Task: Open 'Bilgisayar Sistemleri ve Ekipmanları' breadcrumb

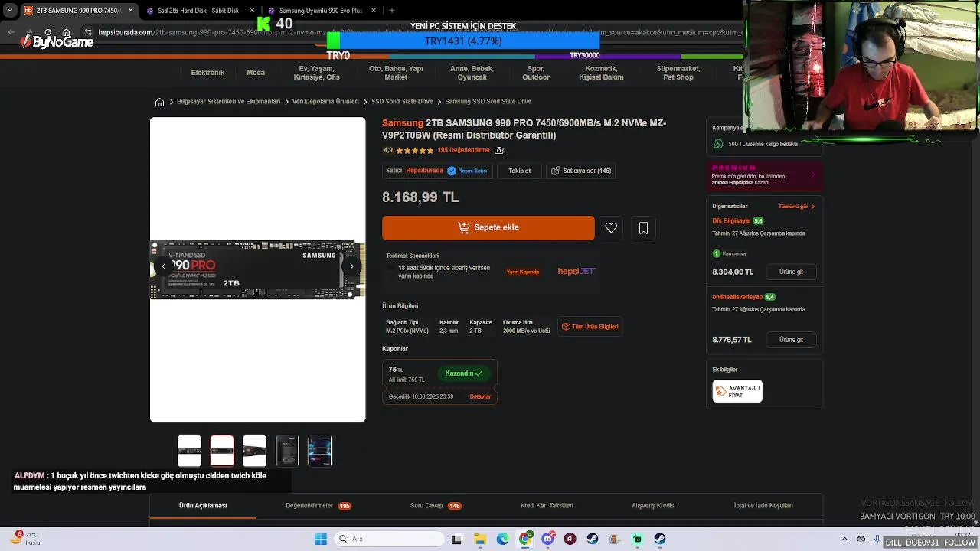Action: pos(228,102)
